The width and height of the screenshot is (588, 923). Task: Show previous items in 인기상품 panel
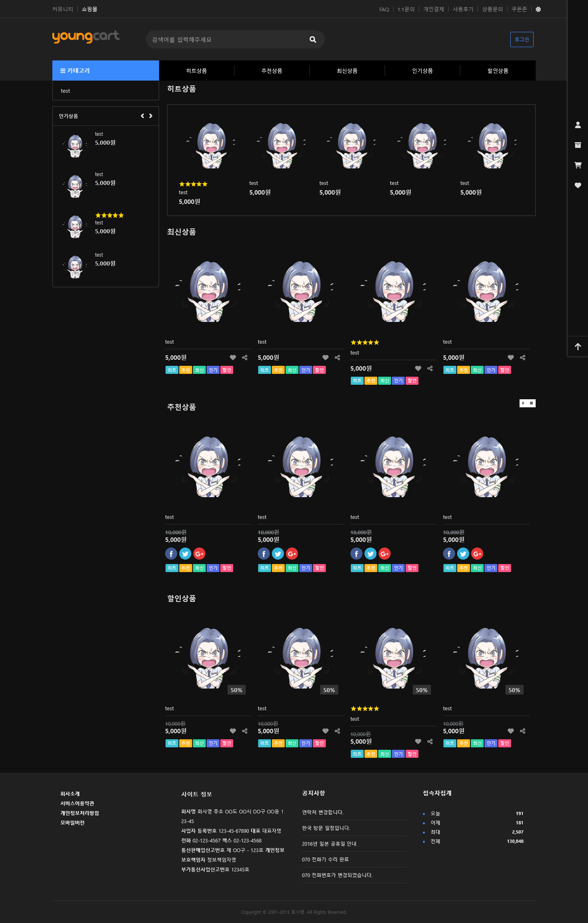[142, 116]
